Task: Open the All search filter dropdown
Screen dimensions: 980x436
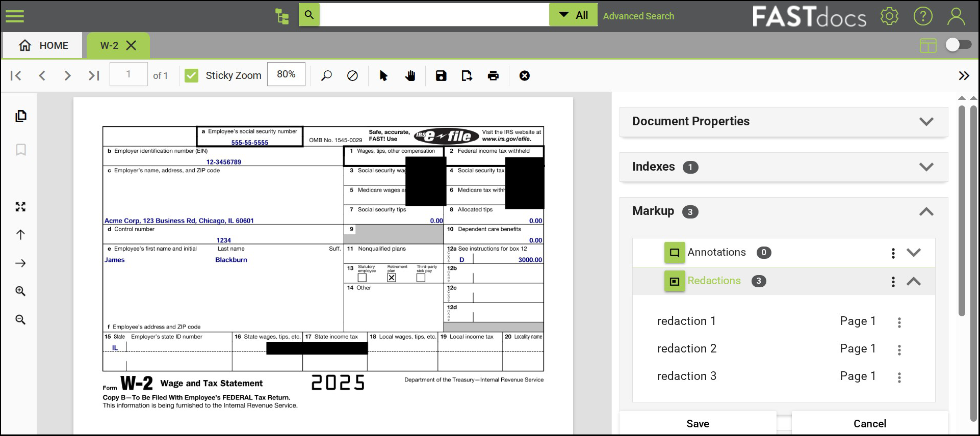Action: pyautogui.click(x=573, y=15)
